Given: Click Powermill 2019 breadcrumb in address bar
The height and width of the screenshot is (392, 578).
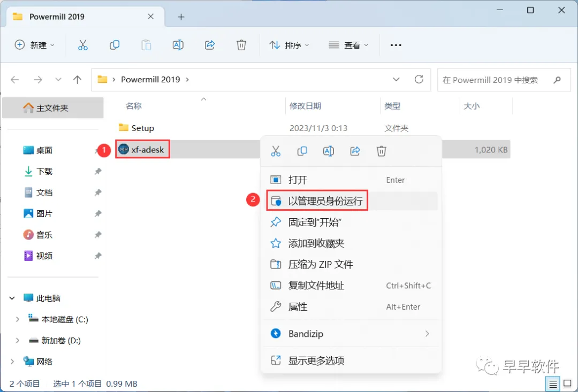Looking at the screenshot, I should coord(150,80).
